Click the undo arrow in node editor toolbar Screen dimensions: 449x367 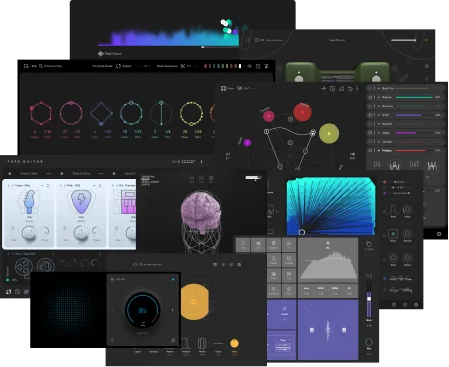(350, 88)
